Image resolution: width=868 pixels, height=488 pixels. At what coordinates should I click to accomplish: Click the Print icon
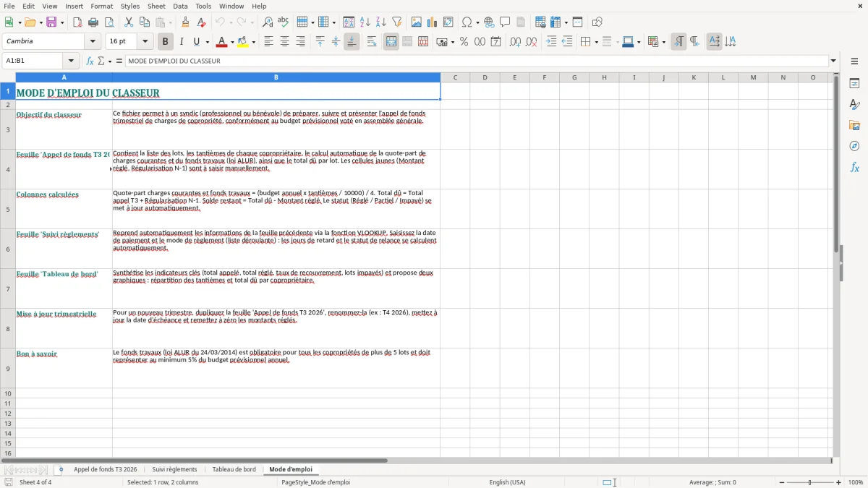[93, 22]
